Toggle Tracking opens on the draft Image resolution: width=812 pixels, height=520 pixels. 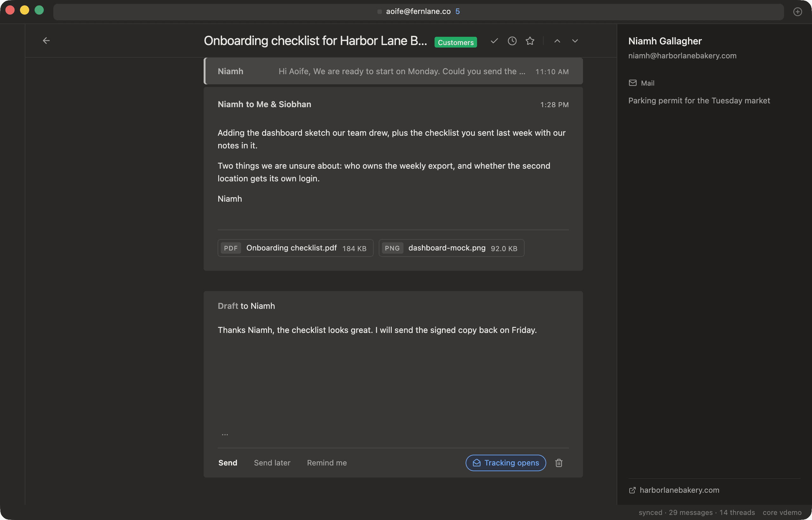pyautogui.click(x=506, y=463)
